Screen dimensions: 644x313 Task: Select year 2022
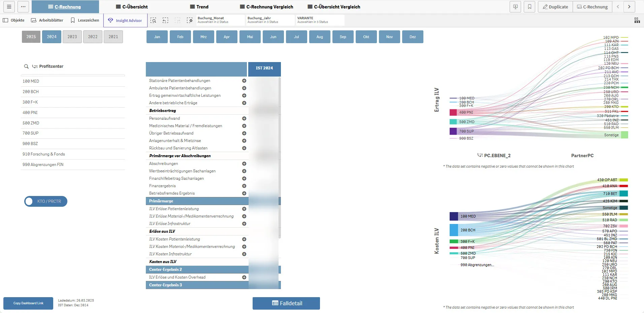click(93, 37)
